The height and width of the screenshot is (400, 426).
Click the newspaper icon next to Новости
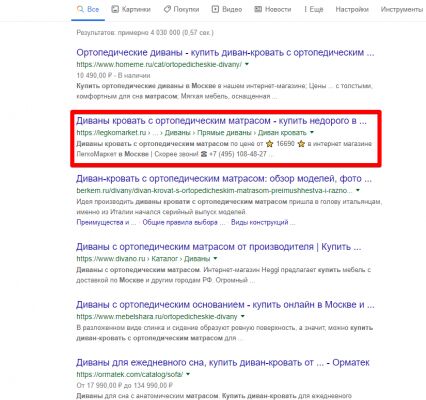258,9
